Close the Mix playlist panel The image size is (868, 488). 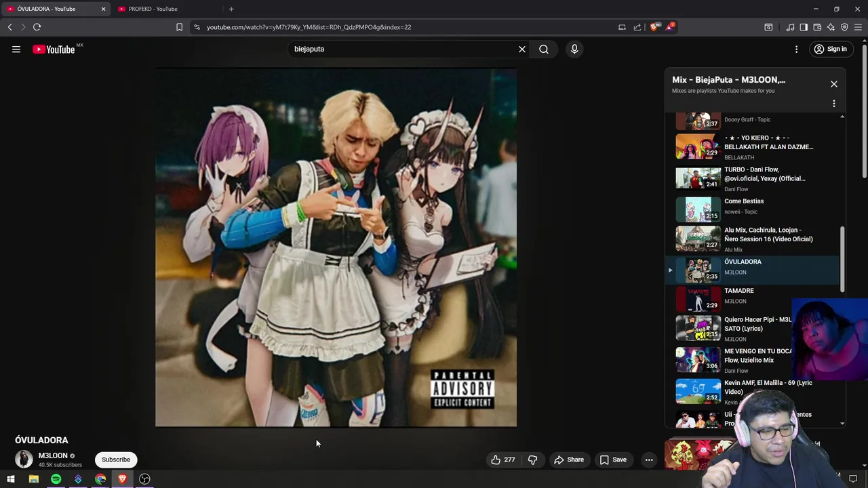(834, 84)
